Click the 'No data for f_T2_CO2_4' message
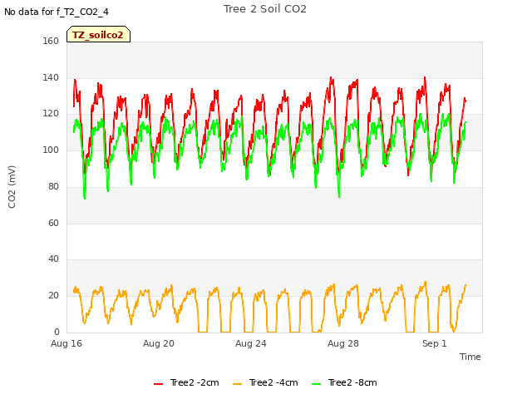The height and width of the screenshot is (399, 532). [x=57, y=12]
